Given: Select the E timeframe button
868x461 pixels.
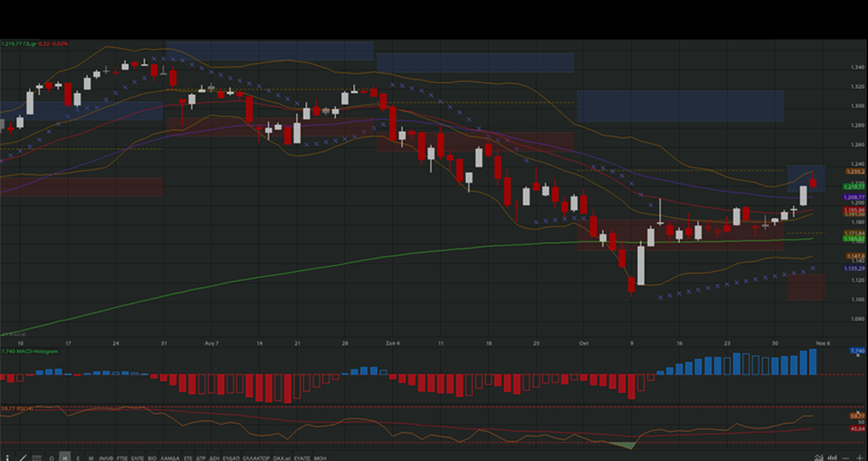Looking at the screenshot, I should pyautogui.click(x=78, y=458).
